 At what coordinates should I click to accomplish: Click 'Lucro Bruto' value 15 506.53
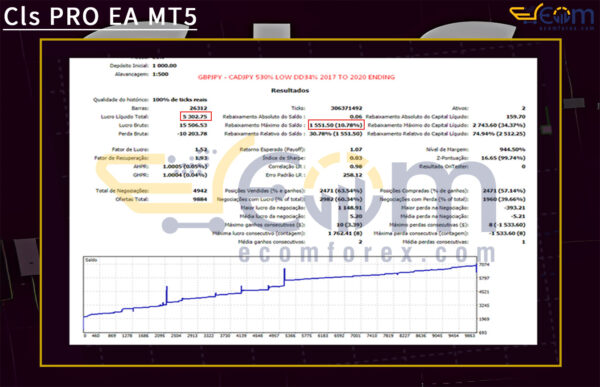point(193,125)
